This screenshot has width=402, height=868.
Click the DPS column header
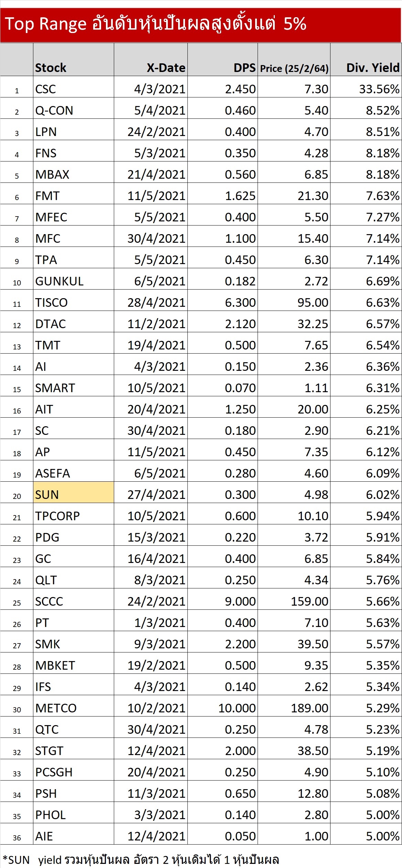click(x=222, y=60)
